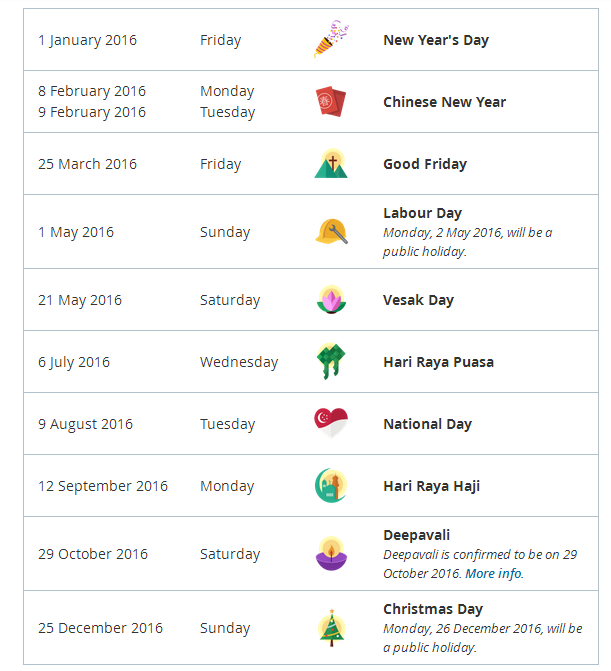This screenshot has height=671, width=611.
Task: Click the 9 August 2016 date
Action: coord(86,424)
